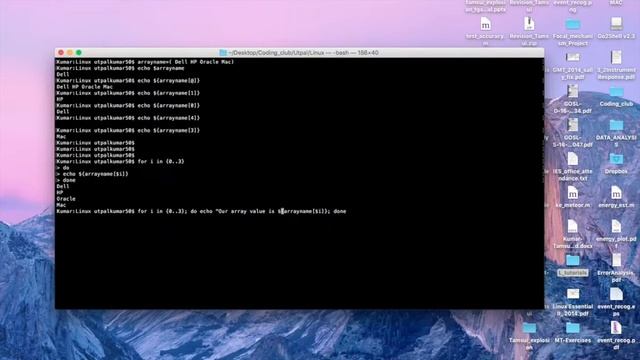This screenshot has width=640, height=360.
Task: Click the '> do' continuation line
Action: [x=63, y=168]
